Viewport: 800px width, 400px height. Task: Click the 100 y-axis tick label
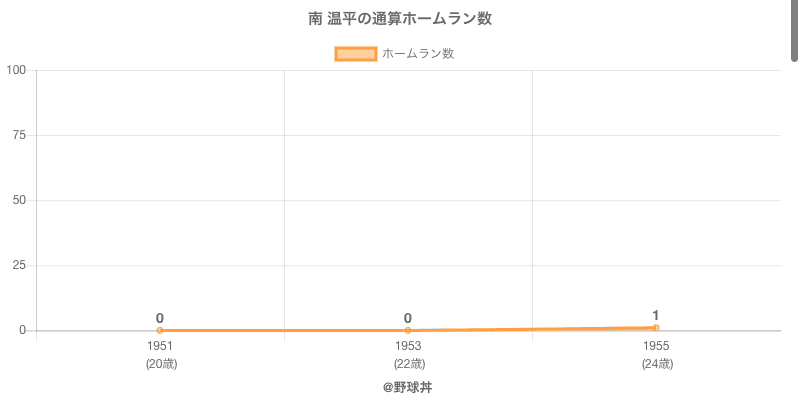pyautogui.click(x=16, y=70)
